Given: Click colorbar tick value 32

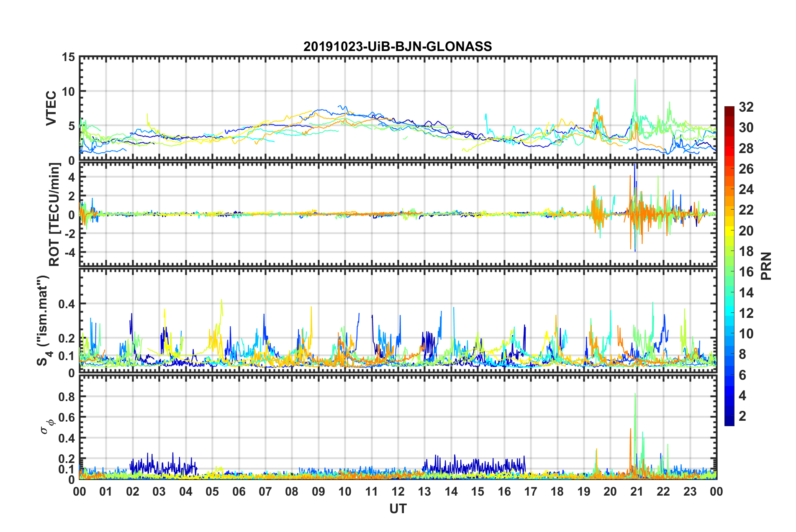Looking at the screenshot, I should (746, 107).
